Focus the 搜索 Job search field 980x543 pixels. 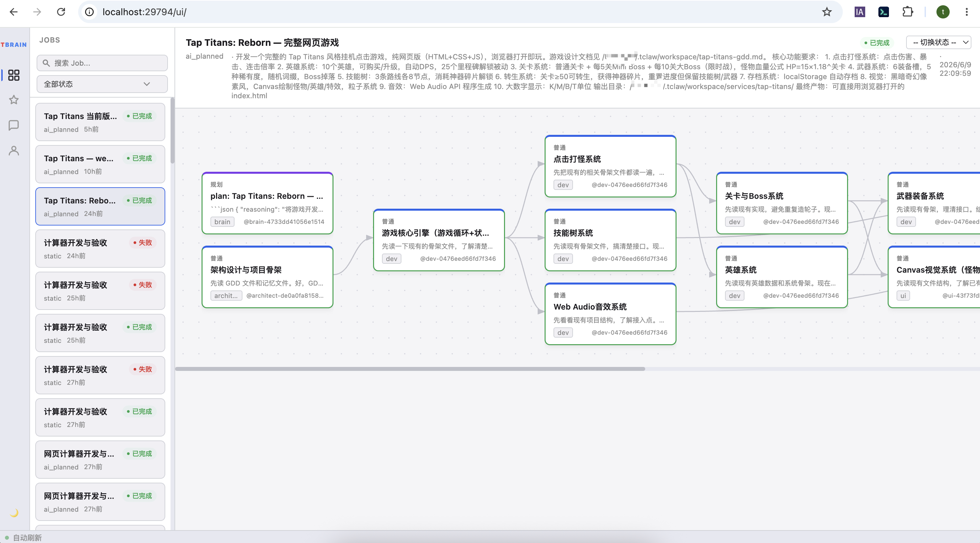(102, 63)
